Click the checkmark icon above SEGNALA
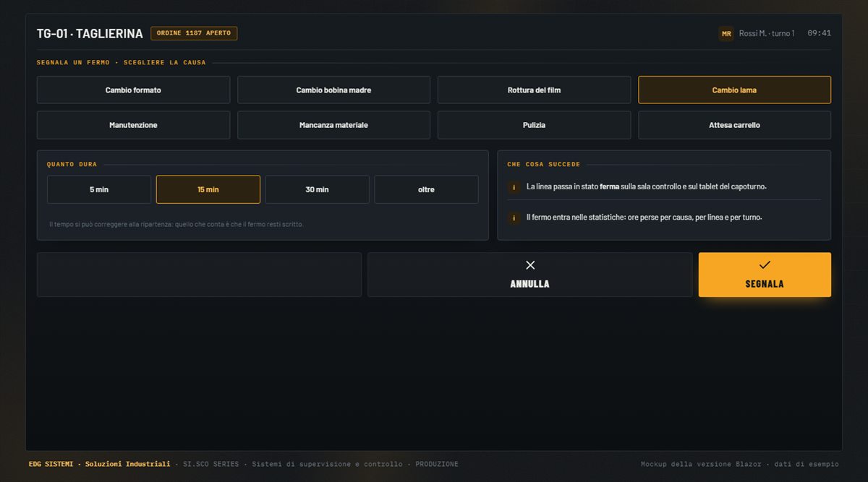Image resolution: width=868 pixels, height=482 pixels. point(765,265)
